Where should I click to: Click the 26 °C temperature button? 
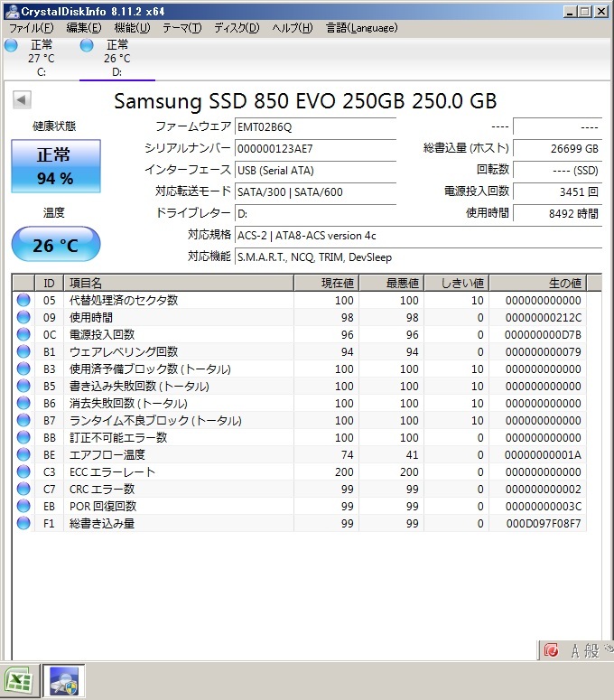pyautogui.click(x=56, y=244)
